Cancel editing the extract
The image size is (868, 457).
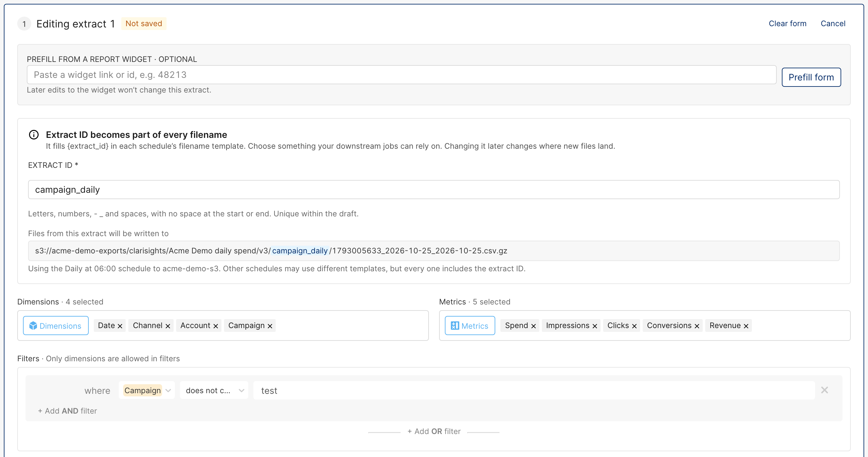click(x=833, y=24)
